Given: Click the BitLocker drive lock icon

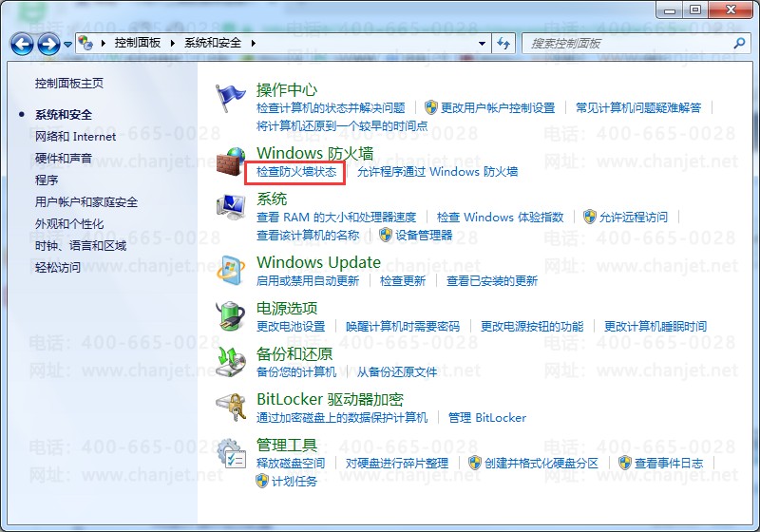Looking at the screenshot, I should coord(231,407).
